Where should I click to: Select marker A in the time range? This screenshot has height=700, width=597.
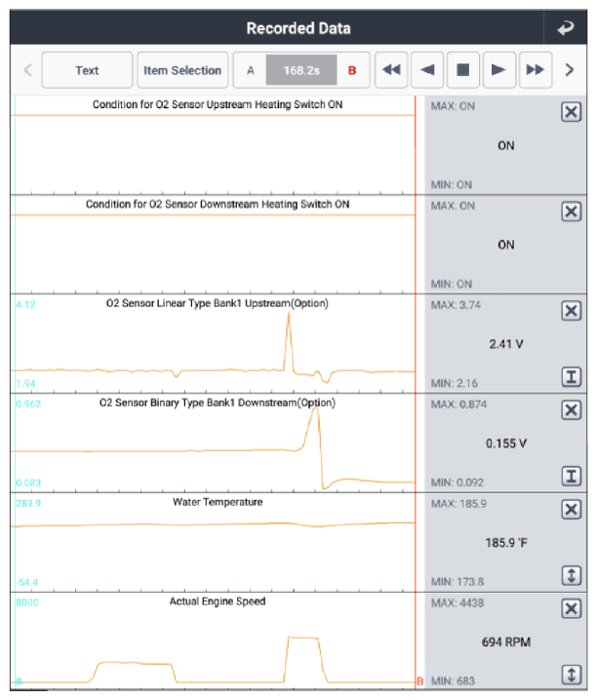(x=250, y=70)
